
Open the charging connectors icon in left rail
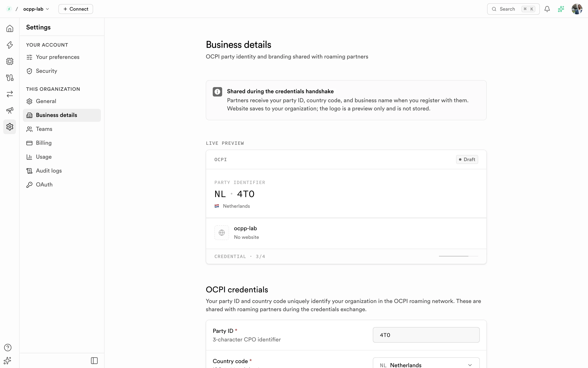[x=10, y=78]
